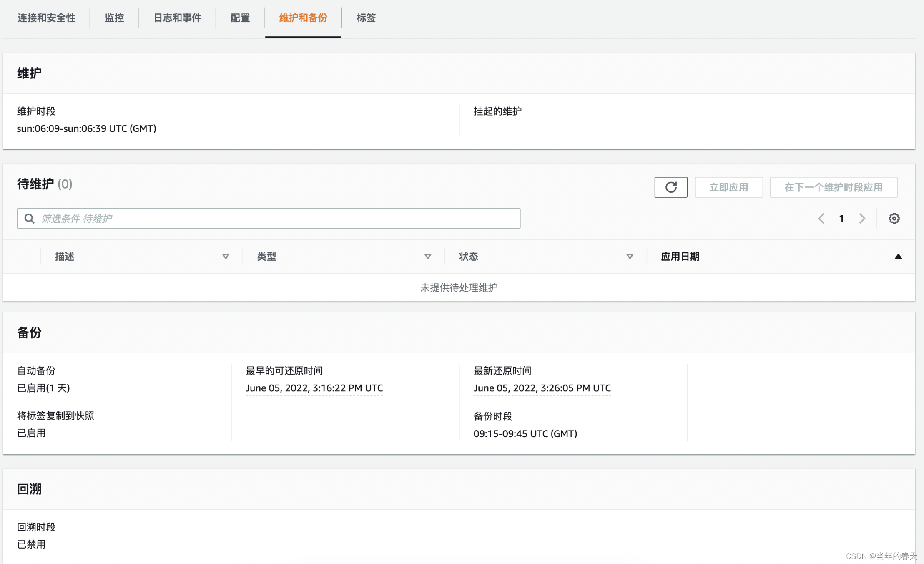Sort by 状态 column arrow
Image resolution: width=924 pixels, height=564 pixels.
pos(630,257)
